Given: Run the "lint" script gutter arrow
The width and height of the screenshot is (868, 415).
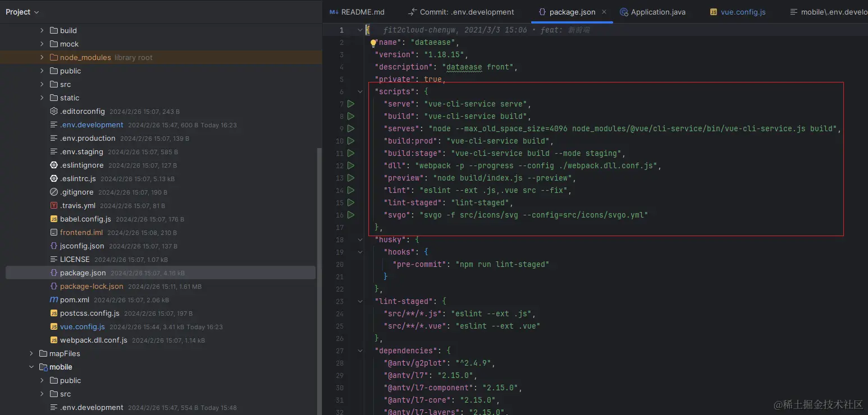Looking at the screenshot, I should pos(351,190).
